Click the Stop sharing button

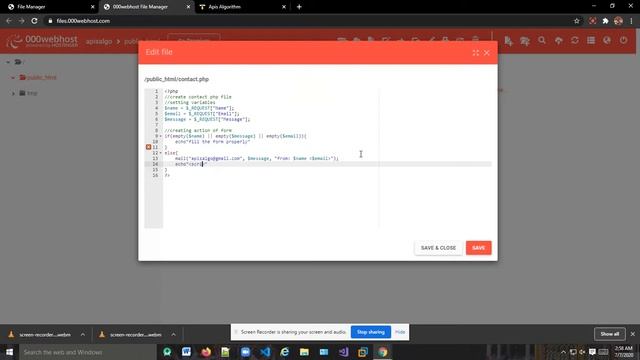(371, 332)
